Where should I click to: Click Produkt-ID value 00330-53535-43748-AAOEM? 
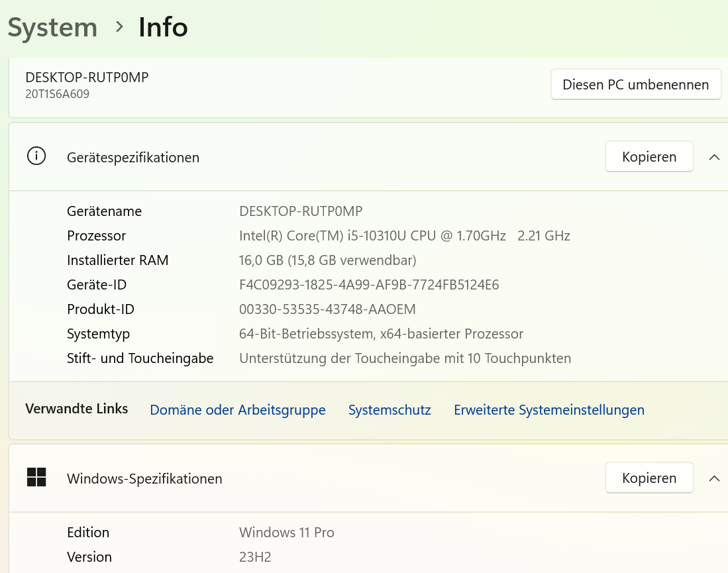click(x=327, y=309)
